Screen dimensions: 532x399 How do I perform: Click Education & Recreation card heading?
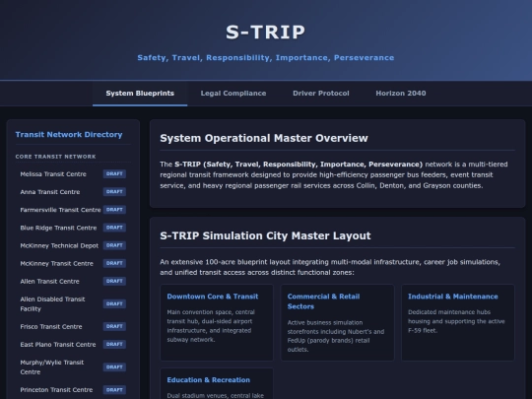[208, 380]
